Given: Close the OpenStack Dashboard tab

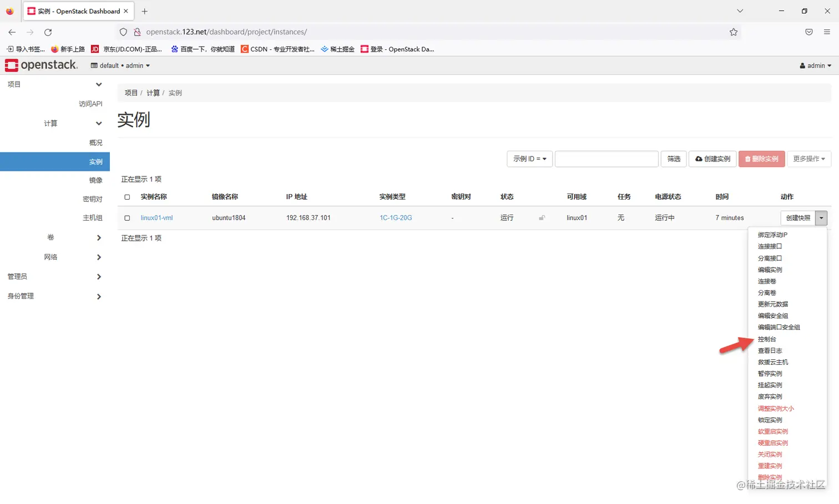Looking at the screenshot, I should tap(126, 11).
